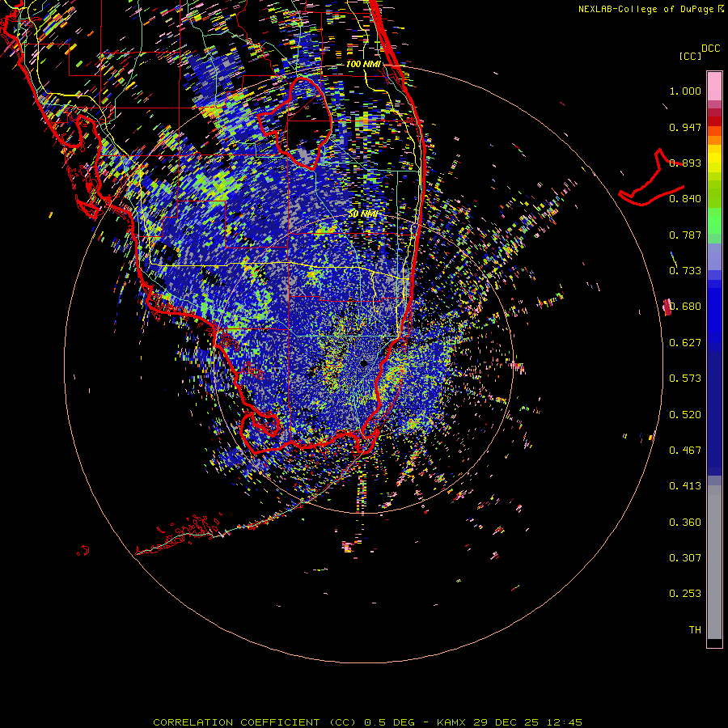Click the 29 DEC 25 date text
This screenshot has width=728, height=728.
tap(506, 722)
